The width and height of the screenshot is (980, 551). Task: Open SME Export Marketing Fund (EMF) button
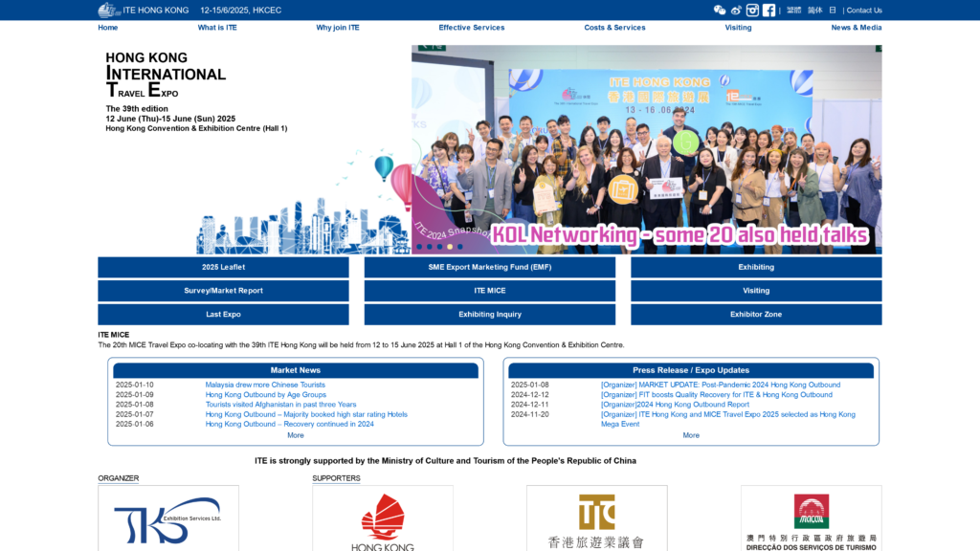[x=489, y=268]
